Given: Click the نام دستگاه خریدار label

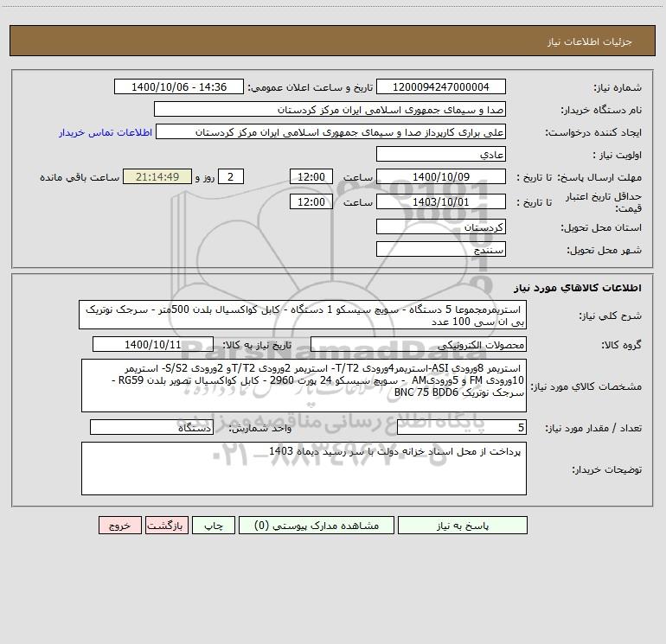Looking at the screenshot, I should coord(601,110).
